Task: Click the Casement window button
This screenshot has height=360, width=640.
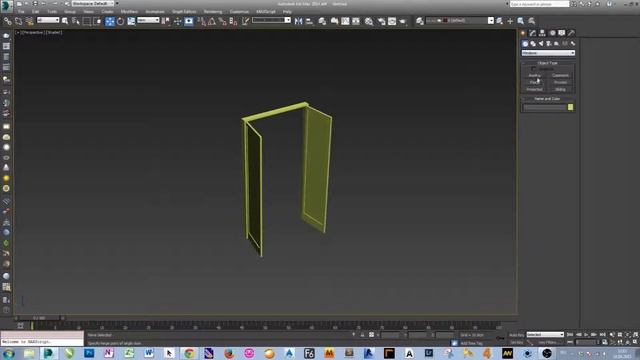Action: (x=560, y=76)
